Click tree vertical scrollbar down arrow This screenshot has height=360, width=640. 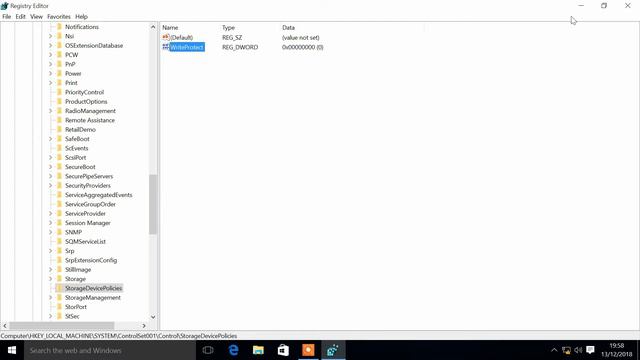(153, 317)
